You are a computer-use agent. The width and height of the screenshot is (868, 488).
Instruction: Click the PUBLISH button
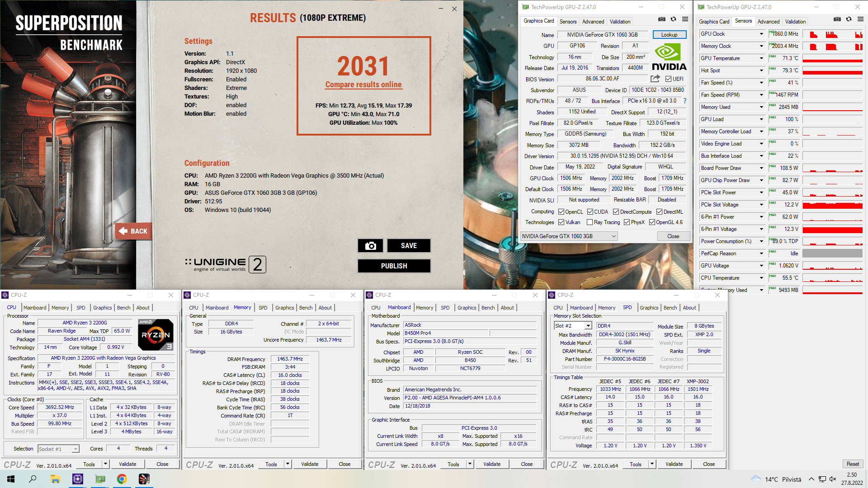tap(394, 266)
